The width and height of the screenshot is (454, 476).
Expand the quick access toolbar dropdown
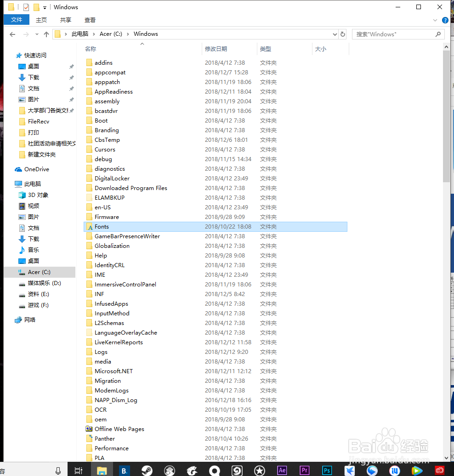[45, 8]
